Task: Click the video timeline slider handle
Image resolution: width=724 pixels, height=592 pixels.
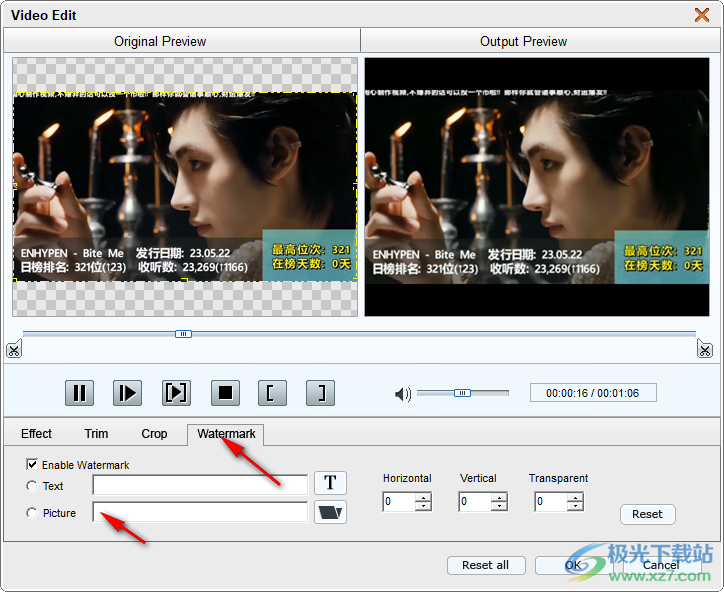Action: pyautogui.click(x=183, y=334)
